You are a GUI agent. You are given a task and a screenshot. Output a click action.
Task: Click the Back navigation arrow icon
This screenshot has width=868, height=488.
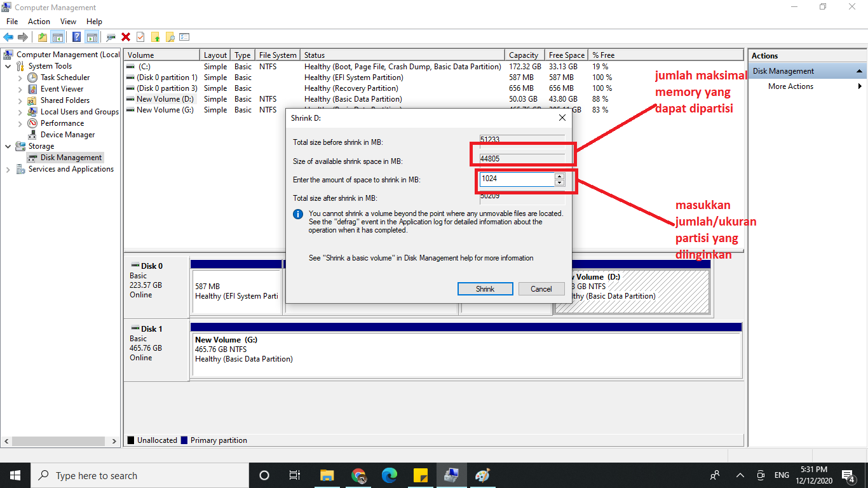(8, 36)
